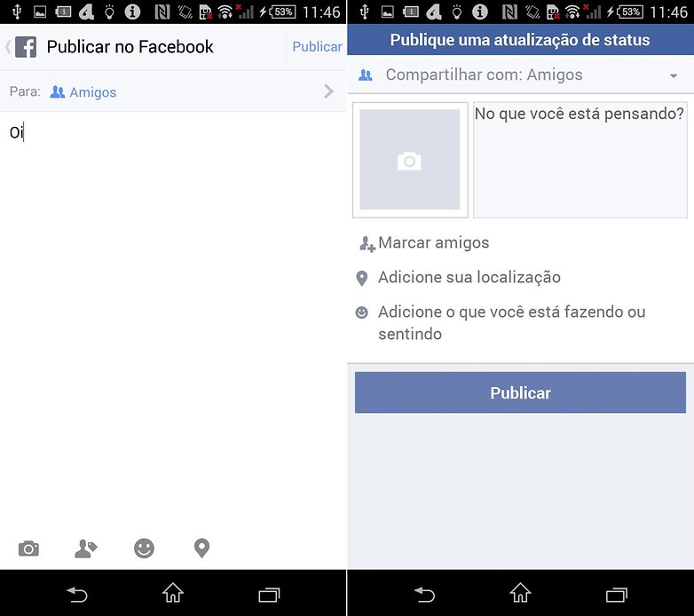The image size is (694, 616).
Task: Tap Adicione sua localização option
Action: coord(459,278)
